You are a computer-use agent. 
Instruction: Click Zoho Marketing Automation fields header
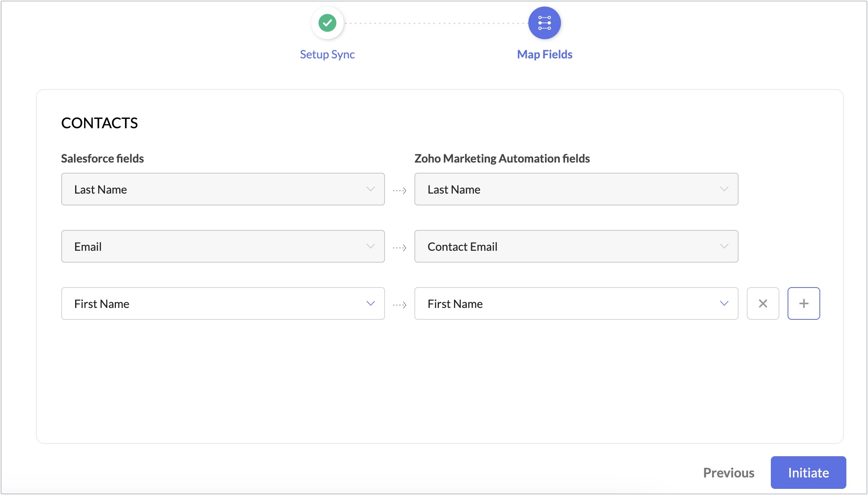point(502,158)
